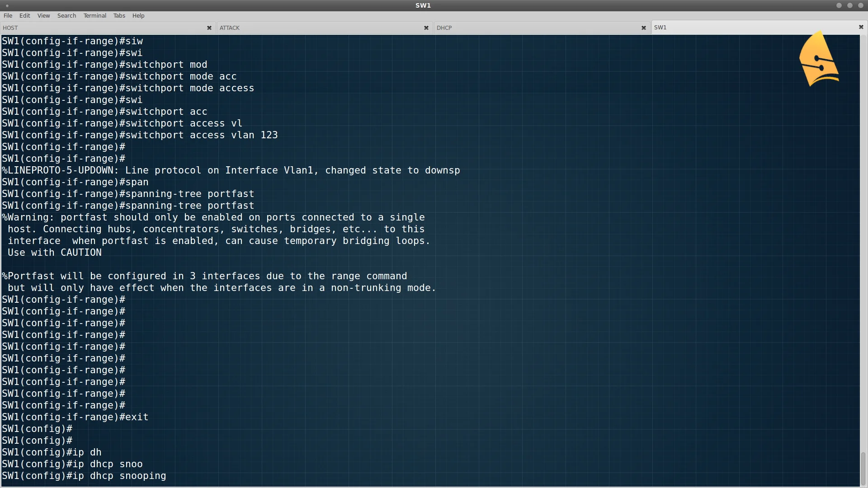Open the View menu

[x=43, y=15]
